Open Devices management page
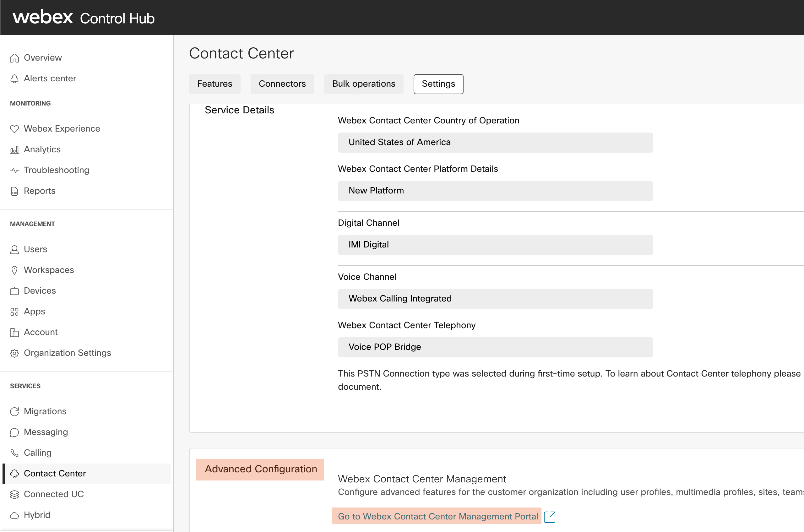 (x=40, y=290)
